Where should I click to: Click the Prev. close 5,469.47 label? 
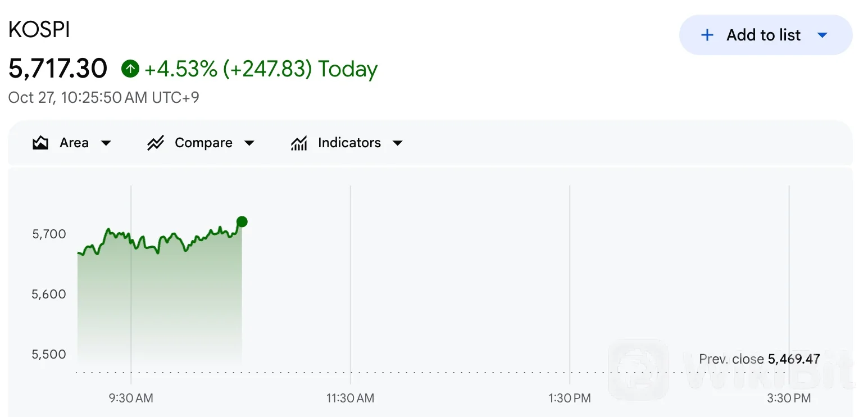coord(760,359)
